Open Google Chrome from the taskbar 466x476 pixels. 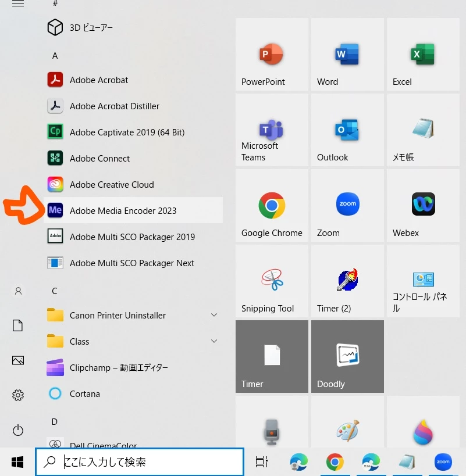coord(335,461)
